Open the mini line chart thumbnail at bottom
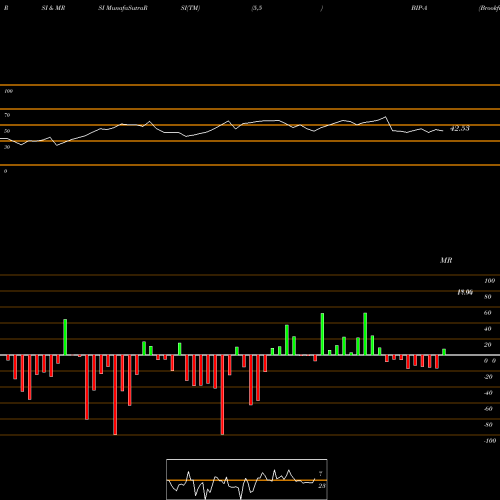This screenshot has height=500, width=500. click(247, 479)
